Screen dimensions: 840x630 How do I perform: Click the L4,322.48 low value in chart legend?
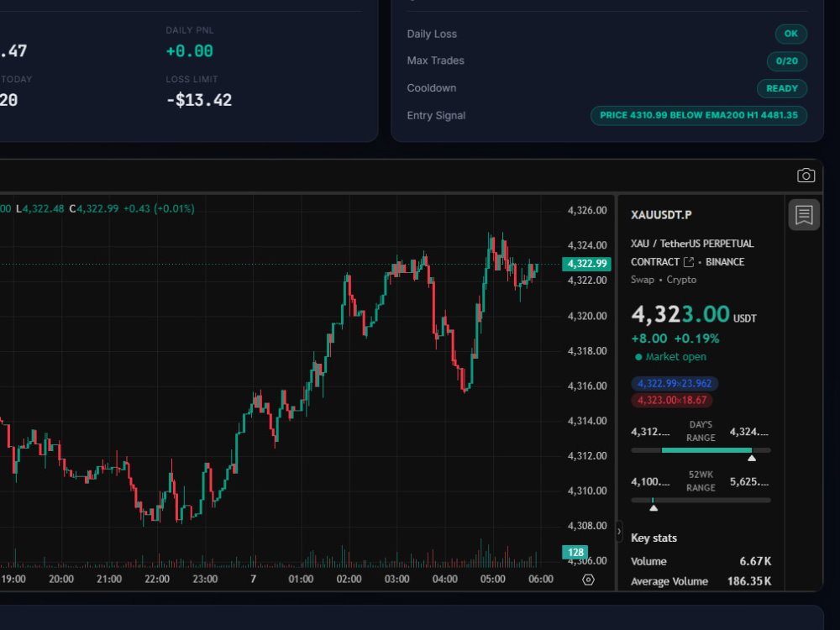point(40,208)
